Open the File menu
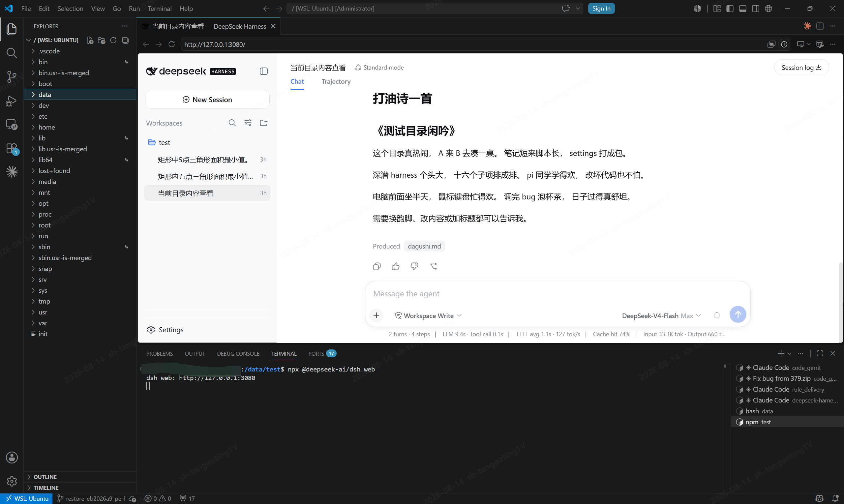Viewport: 844px width, 504px height. point(26,9)
